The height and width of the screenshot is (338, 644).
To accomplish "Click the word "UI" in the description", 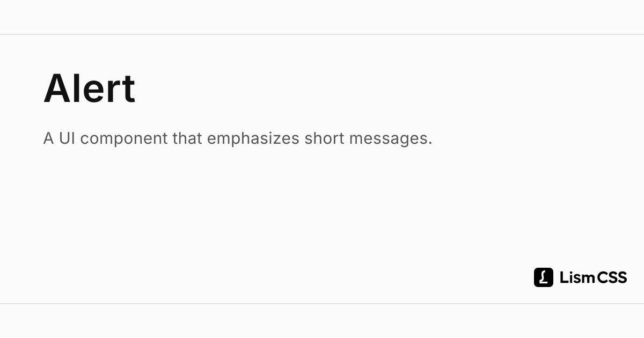I will point(67,138).
